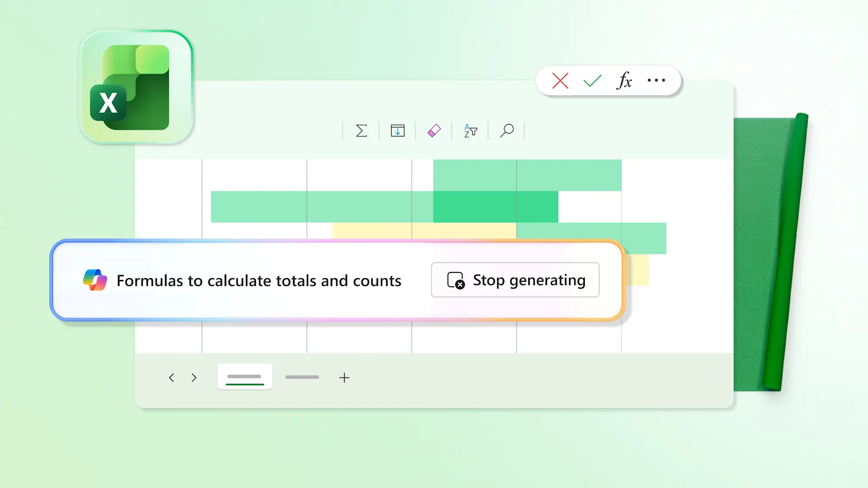The image size is (868, 488).
Task: Click the Stop generating button
Action: [x=515, y=280]
